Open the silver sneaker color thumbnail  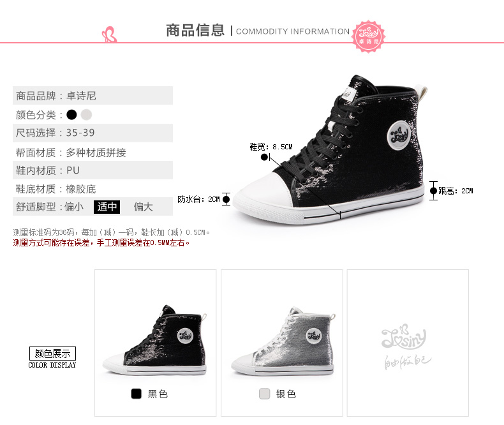(283, 341)
